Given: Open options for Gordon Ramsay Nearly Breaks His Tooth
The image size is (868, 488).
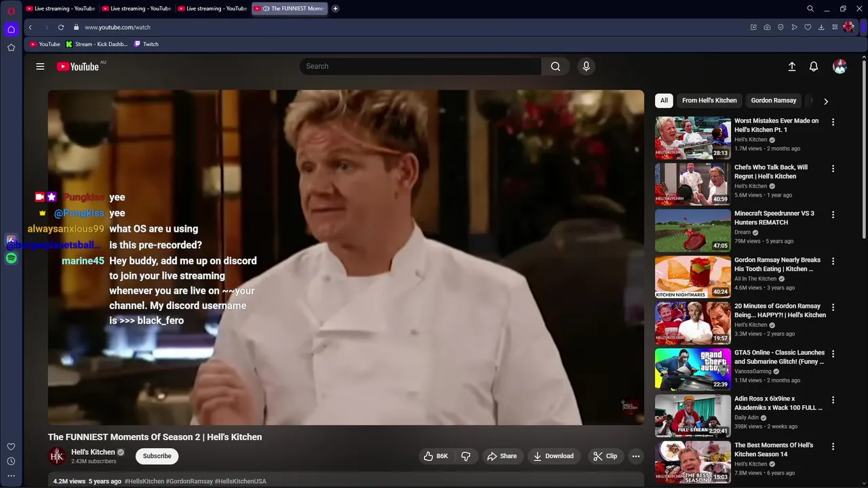Looking at the screenshot, I should click(x=833, y=261).
